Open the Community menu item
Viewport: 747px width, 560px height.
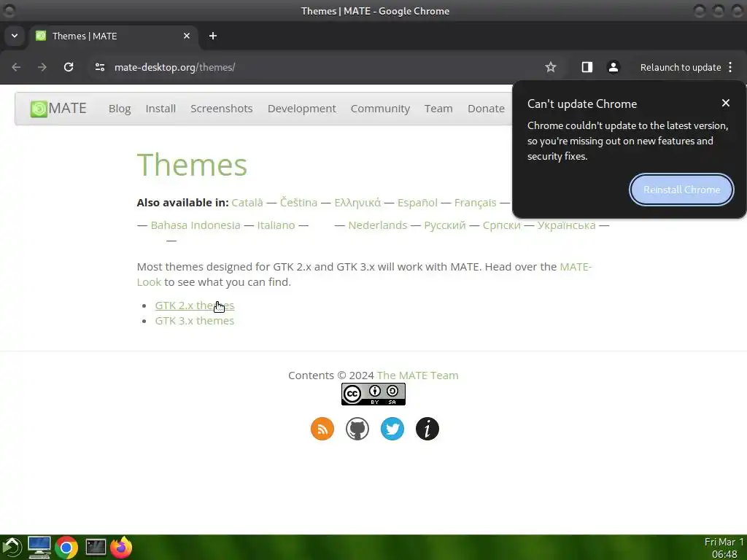tap(380, 109)
